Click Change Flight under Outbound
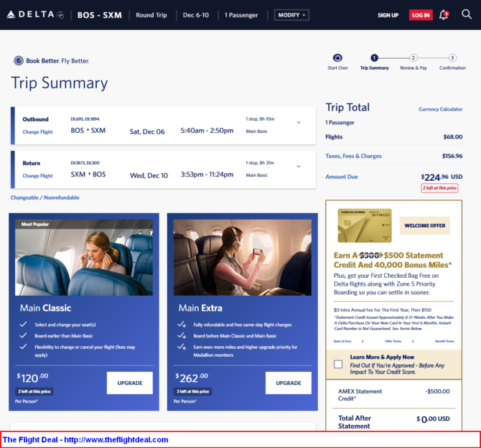The width and height of the screenshot is (481, 448). tap(37, 132)
